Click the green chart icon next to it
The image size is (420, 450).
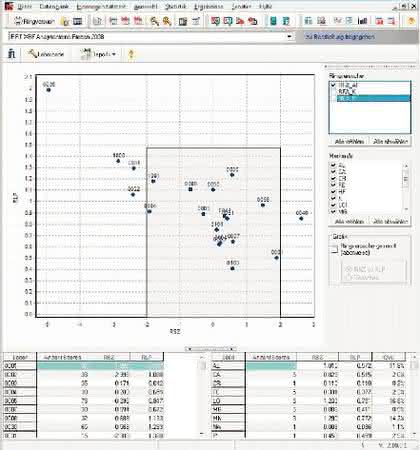click(228, 21)
